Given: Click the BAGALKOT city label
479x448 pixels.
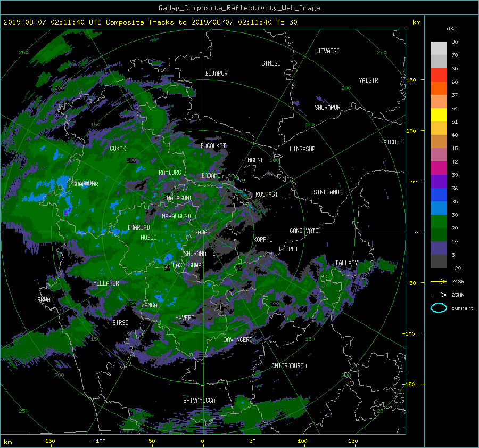Looking at the screenshot, I should pyautogui.click(x=213, y=146).
